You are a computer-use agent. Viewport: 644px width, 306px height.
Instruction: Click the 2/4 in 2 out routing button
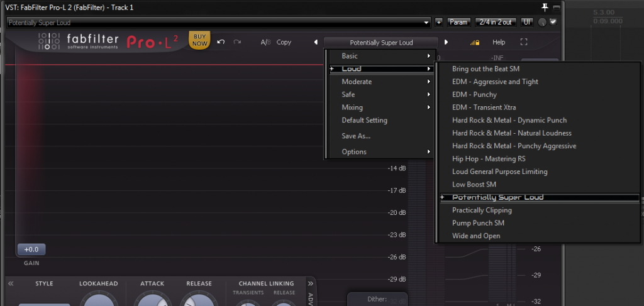496,22
